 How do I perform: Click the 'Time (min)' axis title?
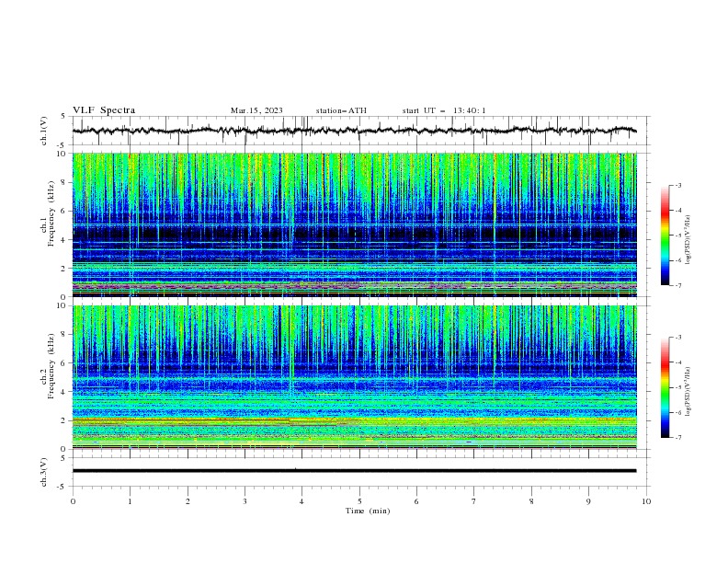click(368, 511)
